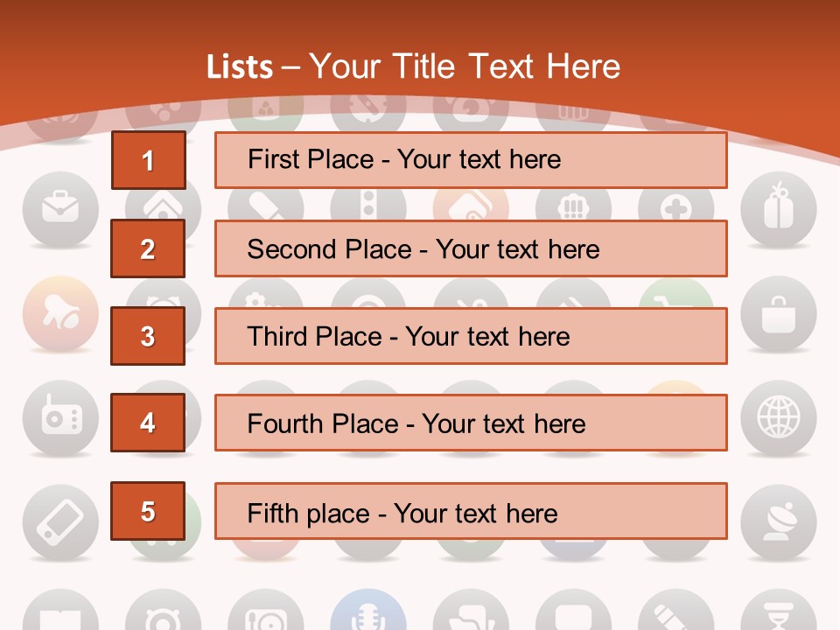Screen dimensions: 840x630
Task: Select the number 5 box
Action: pos(148,511)
